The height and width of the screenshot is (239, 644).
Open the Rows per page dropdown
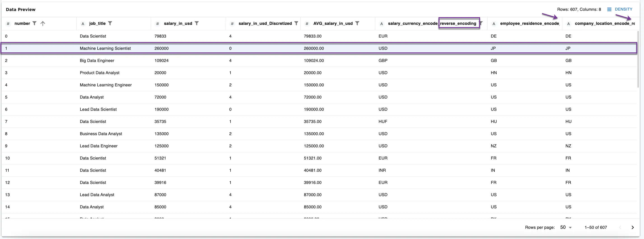pos(566,227)
